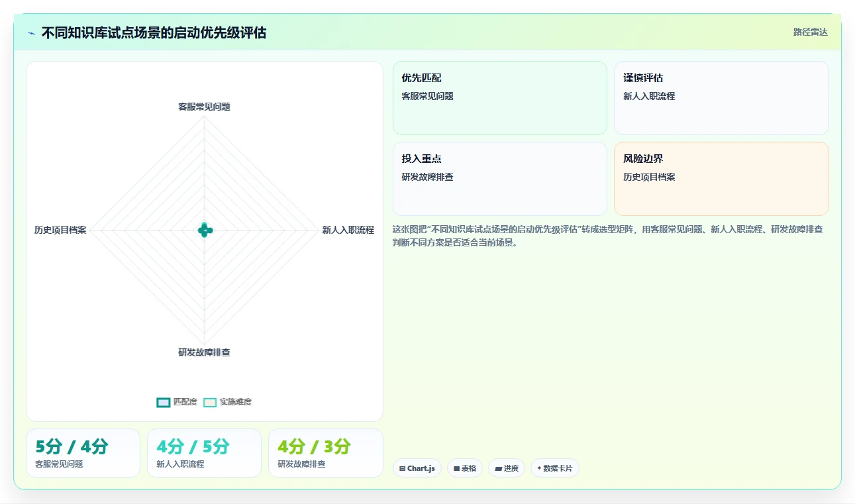Click the 数据卡片 tag
This screenshot has height=504, width=855.
[x=555, y=468]
